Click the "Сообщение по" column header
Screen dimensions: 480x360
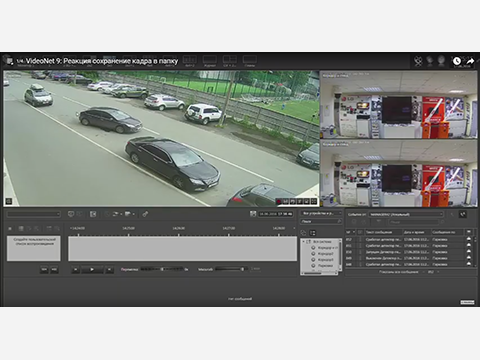pyautogui.click(x=447, y=232)
